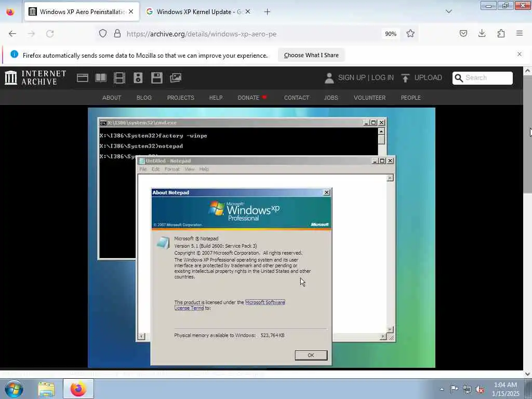Image resolution: width=532 pixels, height=399 pixels.
Task: Click the About Notepad OK button
Action: (x=311, y=355)
